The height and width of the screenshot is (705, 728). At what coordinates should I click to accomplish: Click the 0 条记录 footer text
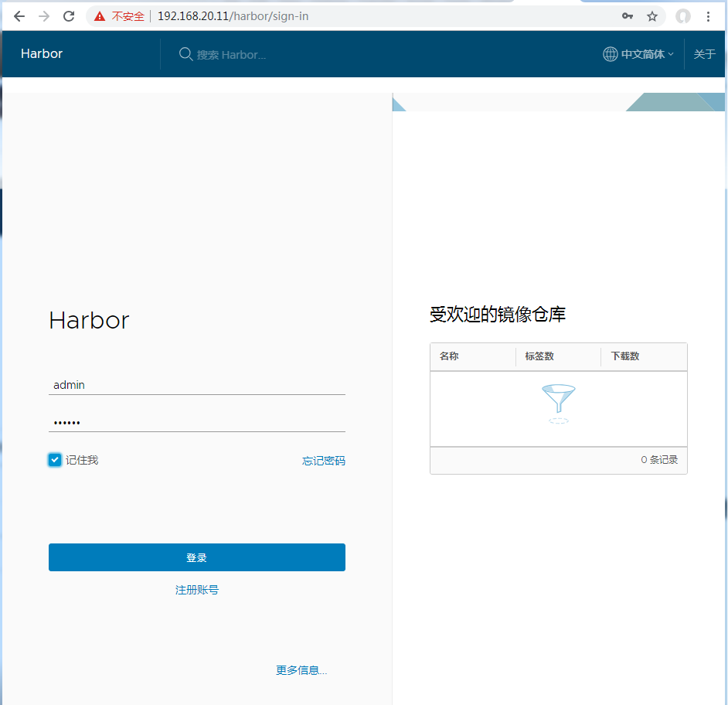pos(659,460)
